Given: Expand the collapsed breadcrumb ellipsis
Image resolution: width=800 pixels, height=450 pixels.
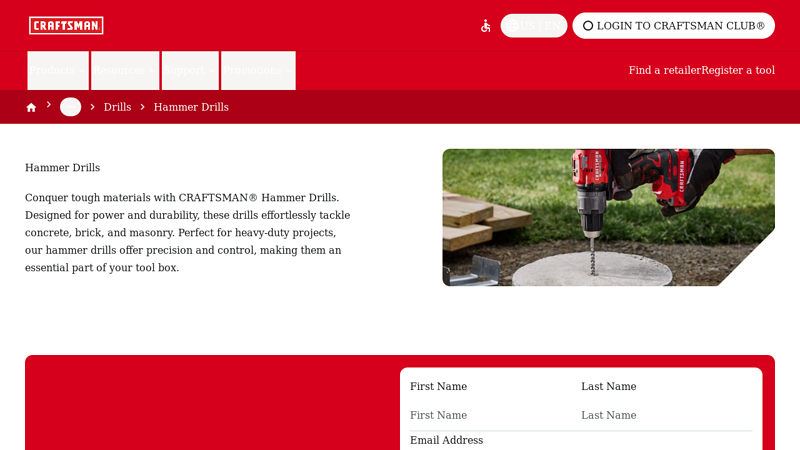Looking at the screenshot, I should tap(70, 107).
